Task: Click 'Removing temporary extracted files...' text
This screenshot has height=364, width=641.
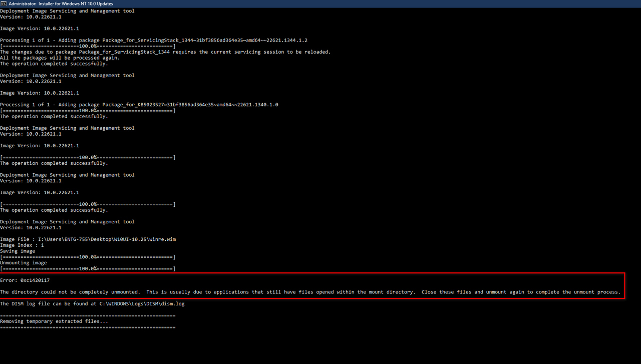Action: pyautogui.click(x=54, y=321)
